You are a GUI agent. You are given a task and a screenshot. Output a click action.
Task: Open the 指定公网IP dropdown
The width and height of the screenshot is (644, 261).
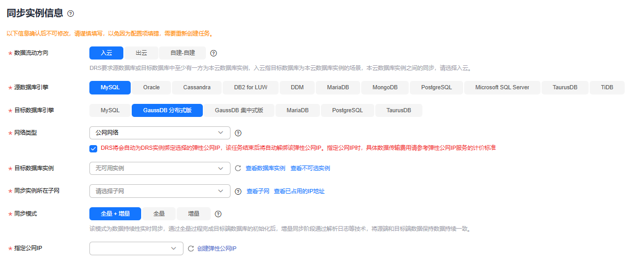click(x=136, y=249)
